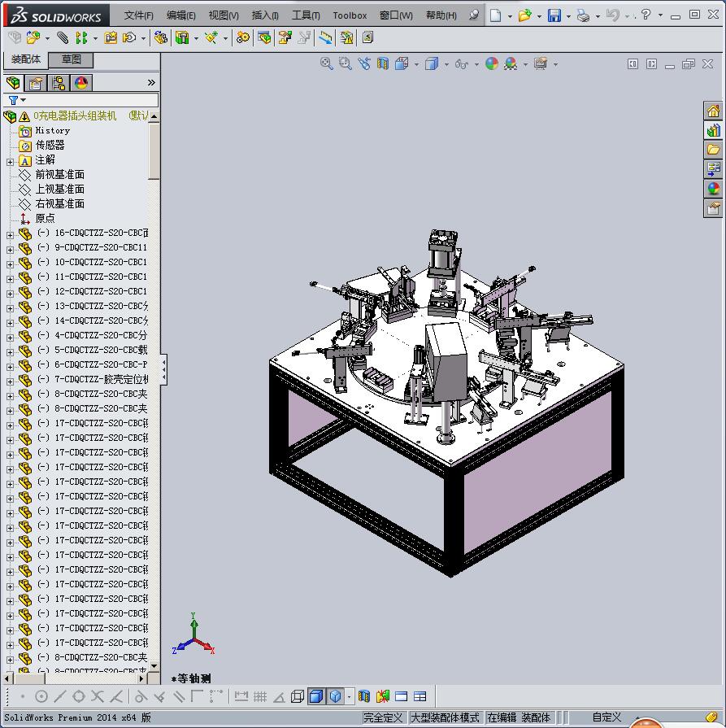This screenshot has height=728, width=726.
Task: Select the 原点 origin item
Action: [45, 218]
